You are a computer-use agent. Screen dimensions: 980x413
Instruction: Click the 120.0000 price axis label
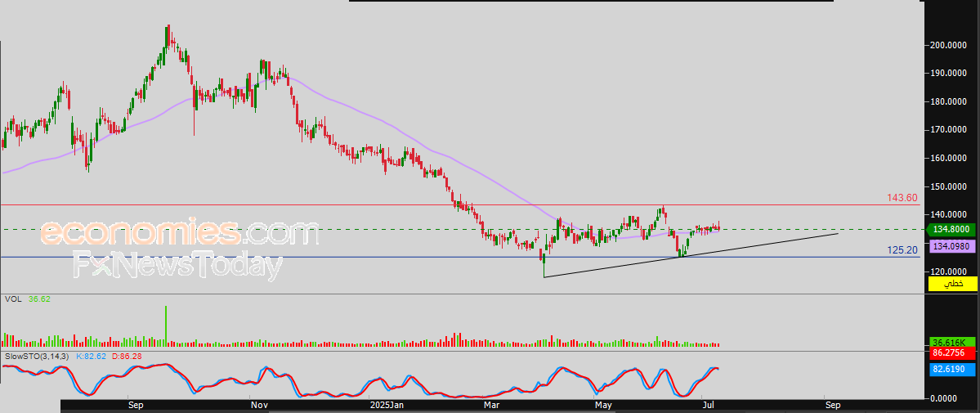tap(951, 272)
